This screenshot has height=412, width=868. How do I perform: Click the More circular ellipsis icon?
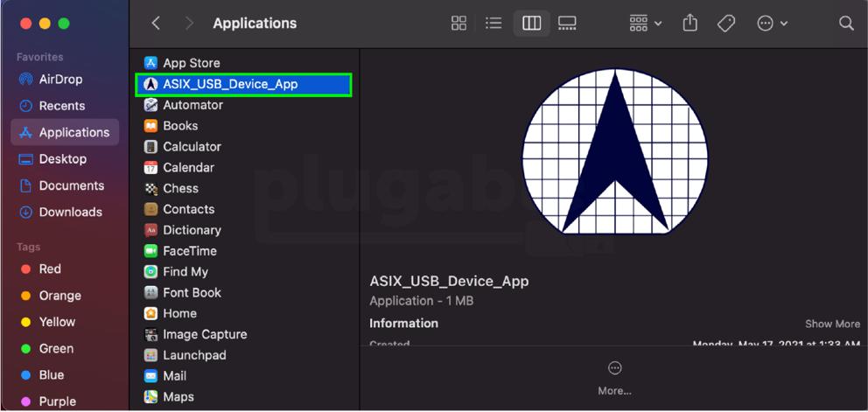pyautogui.click(x=614, y=368)
